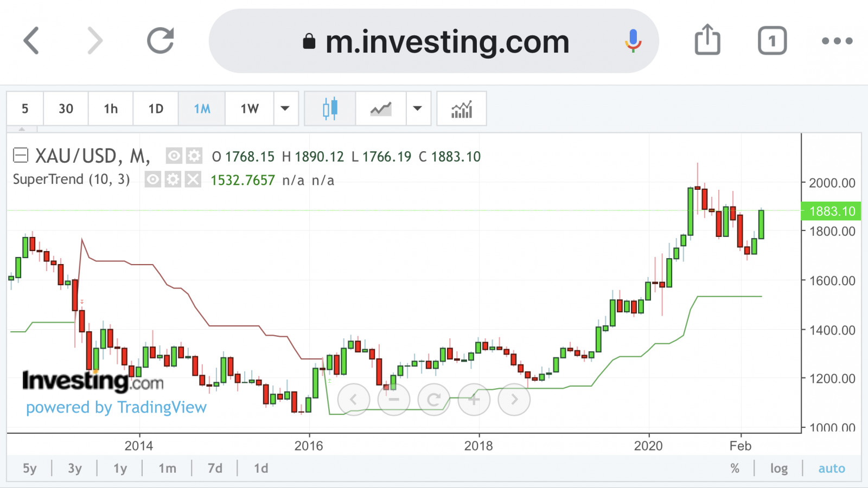Select the candlestick chart style icon
The width and height of the screenshot is (868, 488).
[330, 108]
